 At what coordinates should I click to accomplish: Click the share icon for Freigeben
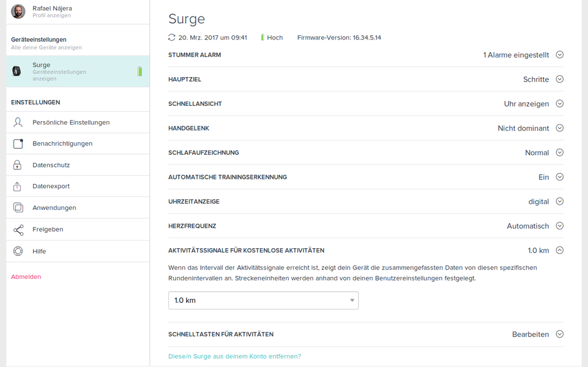pos(18,230)
